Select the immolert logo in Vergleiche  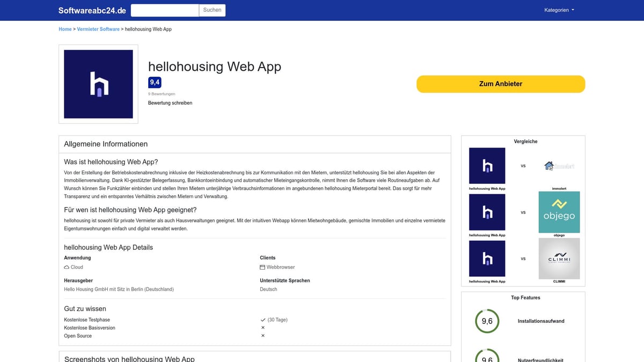[559, 166]
